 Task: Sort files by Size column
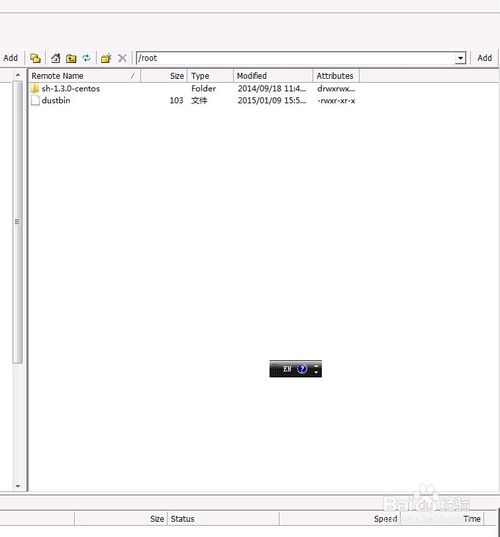pos(164,76)
